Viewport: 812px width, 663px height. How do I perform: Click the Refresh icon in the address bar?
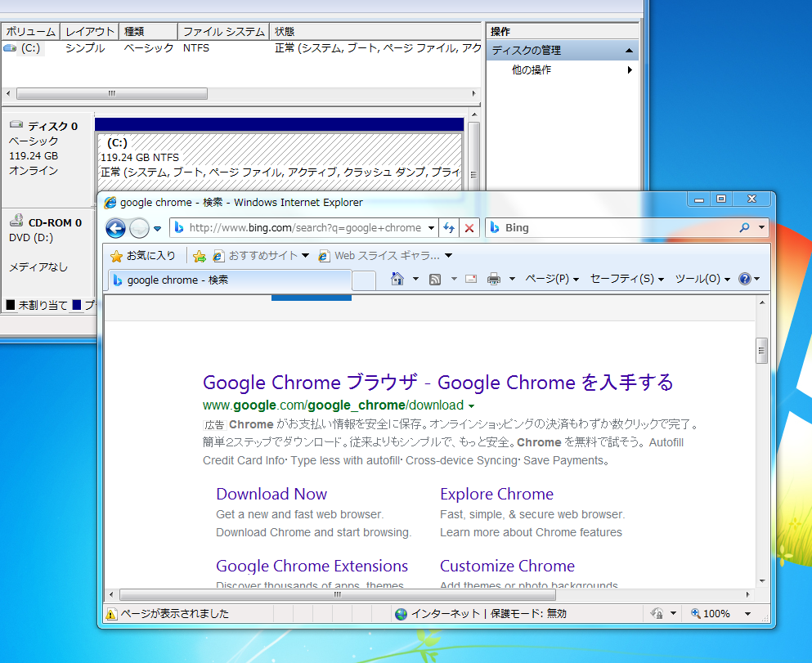(450, 228)
